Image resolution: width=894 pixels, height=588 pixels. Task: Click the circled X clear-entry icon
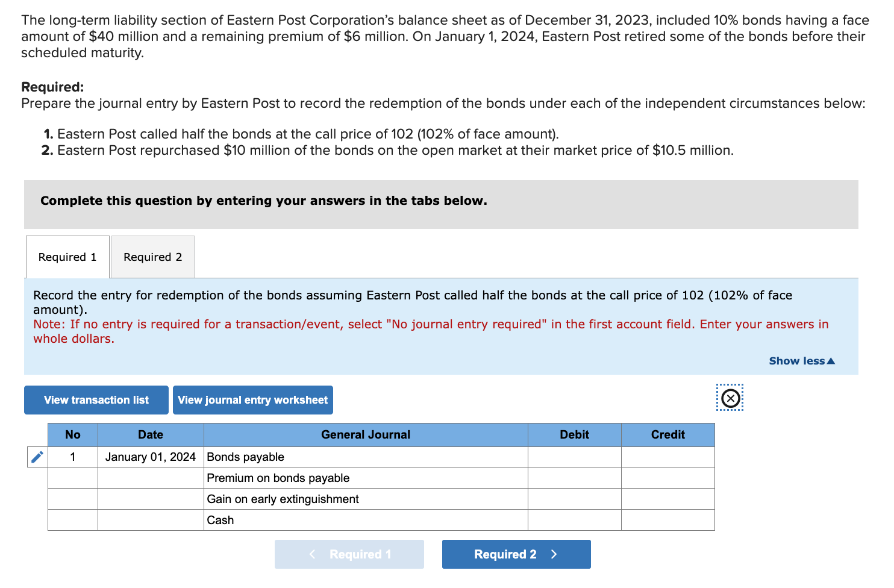pos(730,398)
